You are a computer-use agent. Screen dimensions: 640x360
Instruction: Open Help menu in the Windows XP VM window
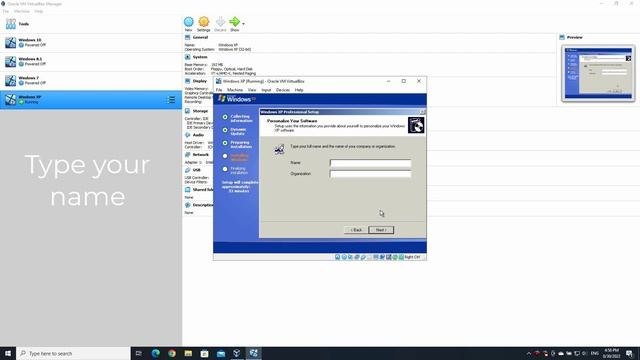299,90
